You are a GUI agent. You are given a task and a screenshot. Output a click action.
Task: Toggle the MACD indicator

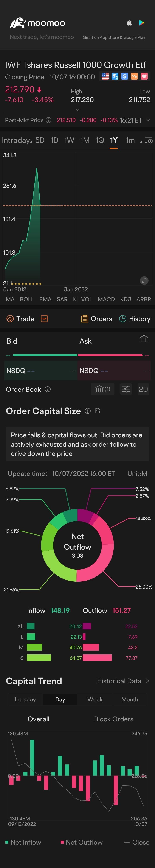[x=106, y=299]
